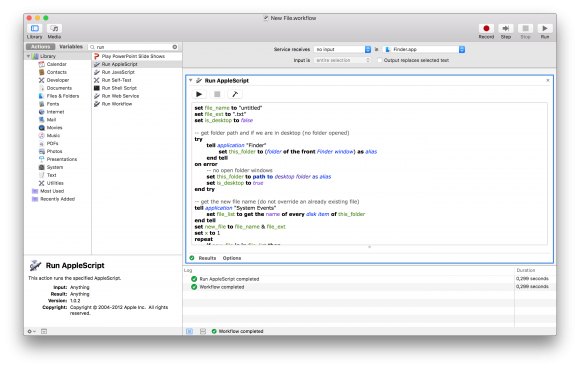Select the Files & Folders category
The image size is (580, 369).
(x=63, y=96)
